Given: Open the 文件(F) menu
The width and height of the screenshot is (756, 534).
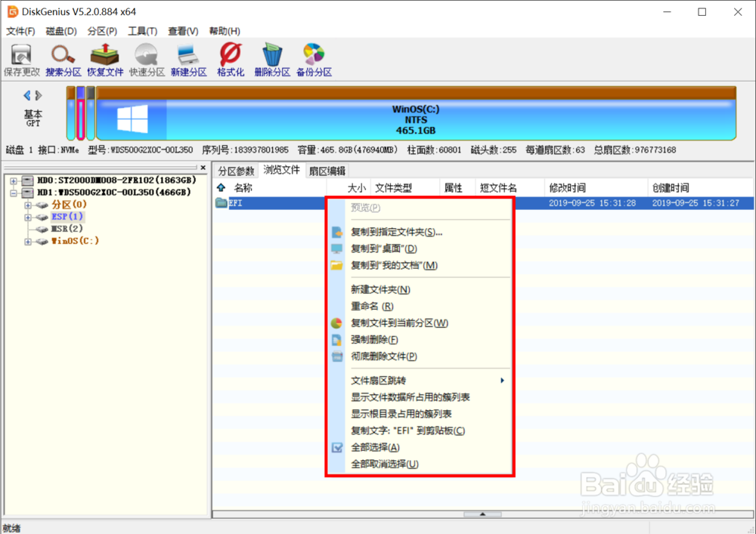Looking at the screenshot, I should (x=20, y=31).
